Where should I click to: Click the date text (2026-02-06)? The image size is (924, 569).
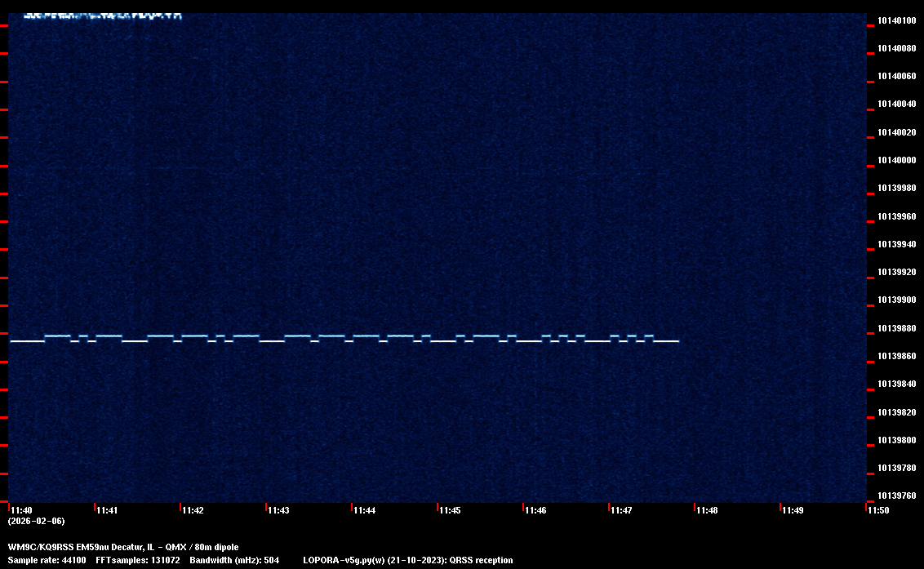coord(36,521)
